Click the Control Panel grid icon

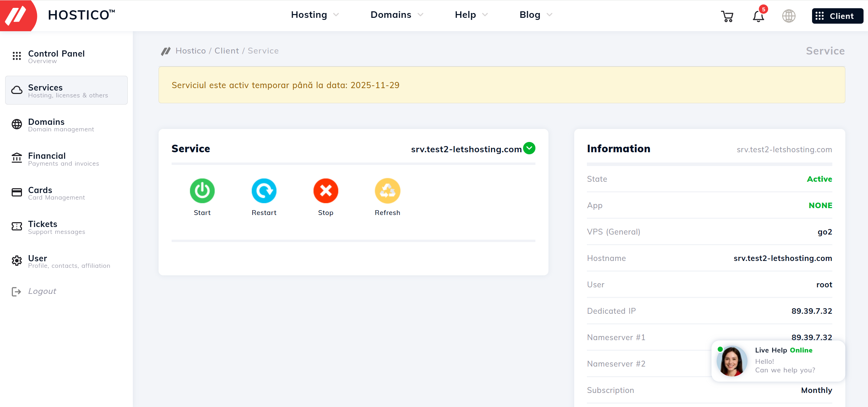(17, 56)
